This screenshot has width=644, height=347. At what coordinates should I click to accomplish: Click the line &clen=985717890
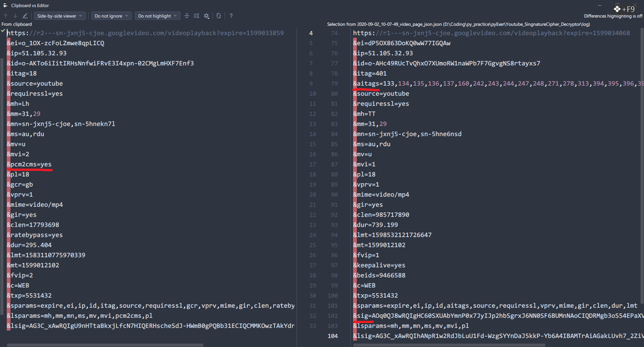click(x=381, y=215)
